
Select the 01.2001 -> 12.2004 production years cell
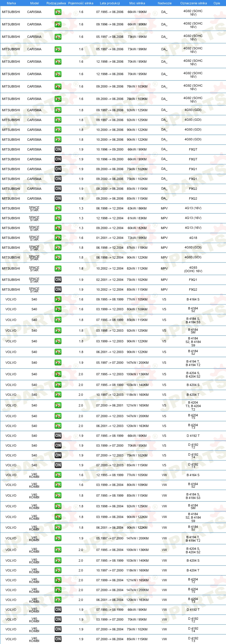click(x=110, y=238)
